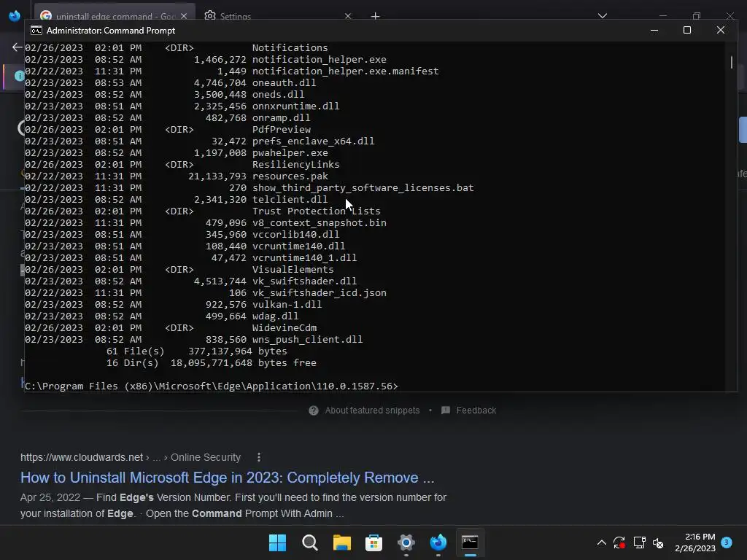Click 'WidevineCdm' directory entry
The image size is (747, 560).
click(285, 327)
